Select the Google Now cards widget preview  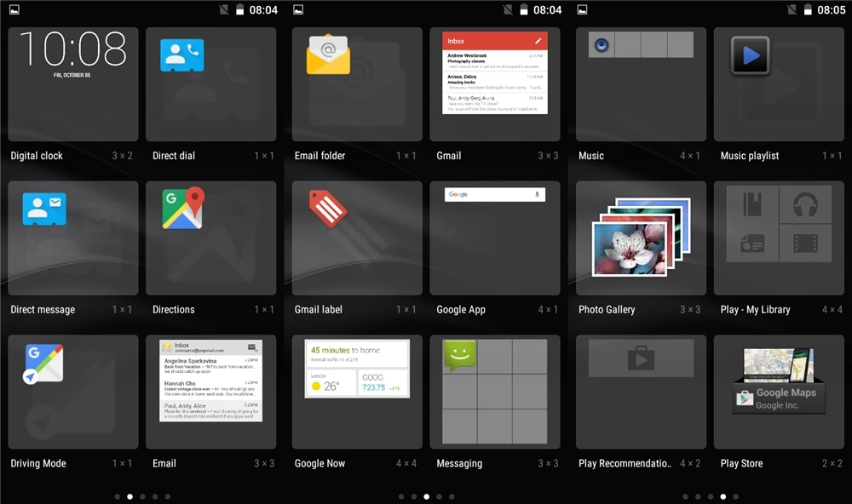tap(357, 369)
